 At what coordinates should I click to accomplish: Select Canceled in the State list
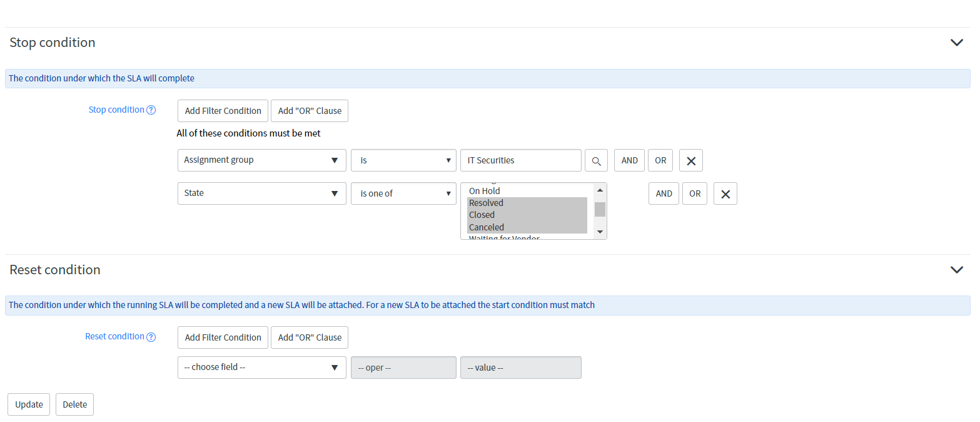click(527, 227)
